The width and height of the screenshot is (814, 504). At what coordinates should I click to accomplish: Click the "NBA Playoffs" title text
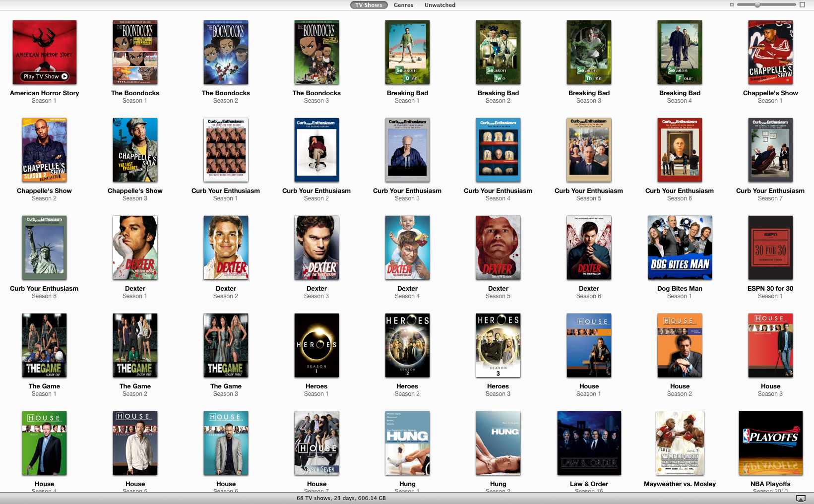(x=770, y=484)
